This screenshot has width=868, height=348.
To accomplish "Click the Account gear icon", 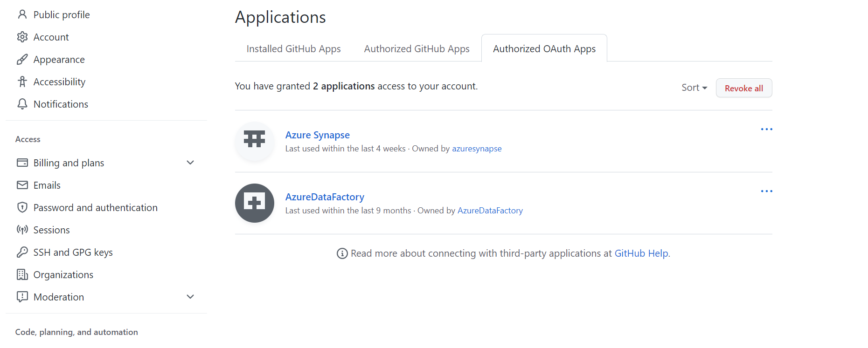I will coord(22,37).
